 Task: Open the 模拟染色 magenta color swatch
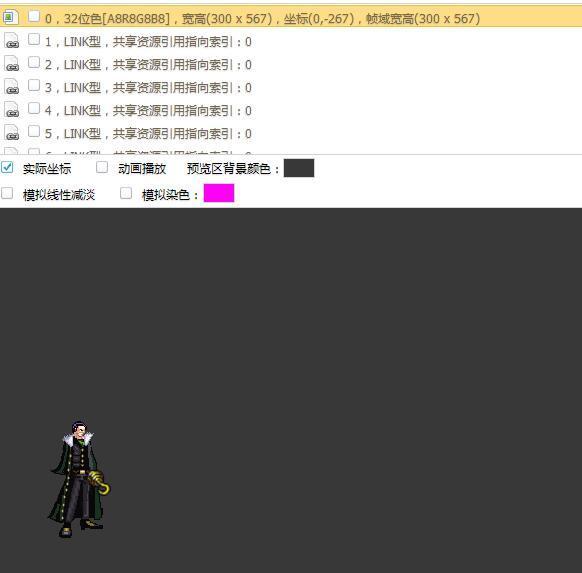tap(219, 193)
